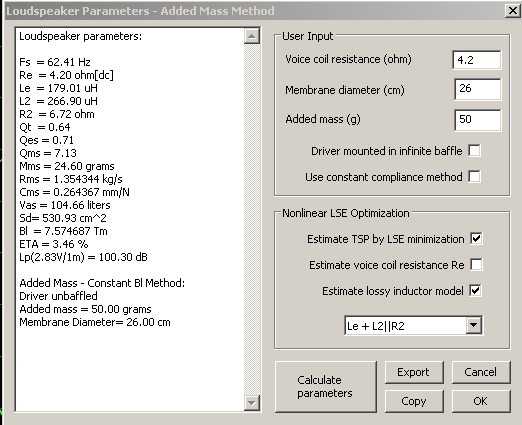522x425 pixels.
Task: Uncheck Estimate TSP by LSE minimization
Action: pos(476,238)
